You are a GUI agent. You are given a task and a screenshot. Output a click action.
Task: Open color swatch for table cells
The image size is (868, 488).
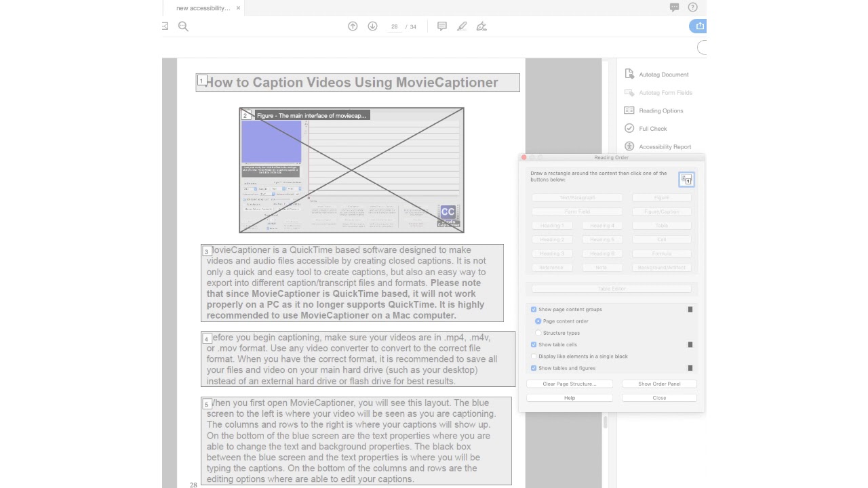tap(690, 344)
